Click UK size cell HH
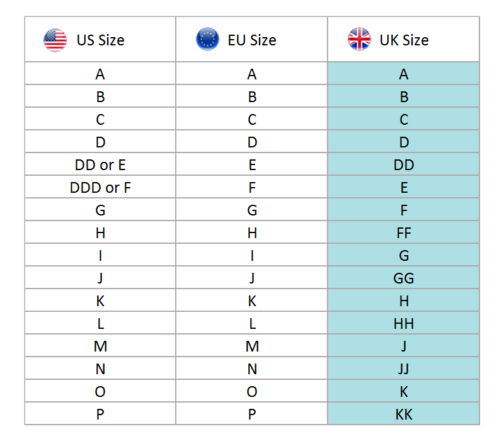This screenshot has height=441, width=504. click(404, 324)
